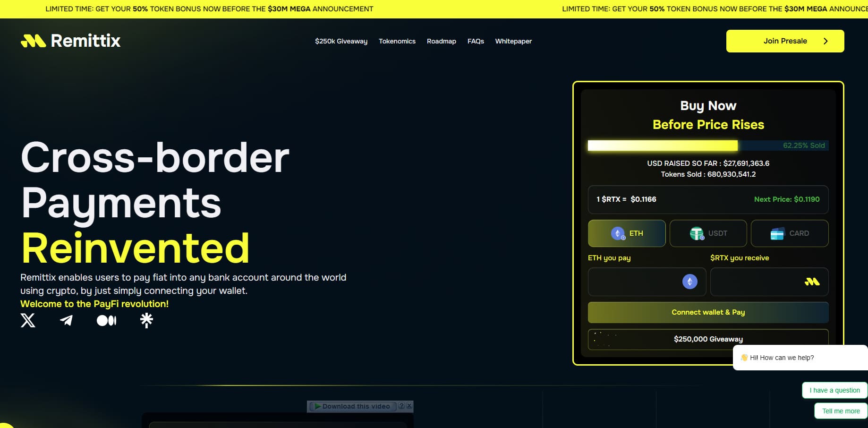Viewport: 868px width, 428px height.
Task: Click the Join Presale button
Action: tap(785, 41)
